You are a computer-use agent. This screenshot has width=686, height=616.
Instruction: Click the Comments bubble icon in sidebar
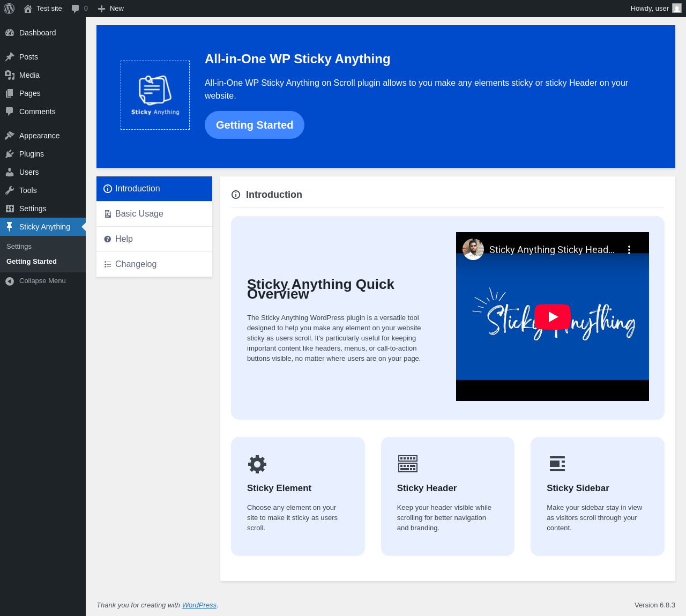point(10,112)
